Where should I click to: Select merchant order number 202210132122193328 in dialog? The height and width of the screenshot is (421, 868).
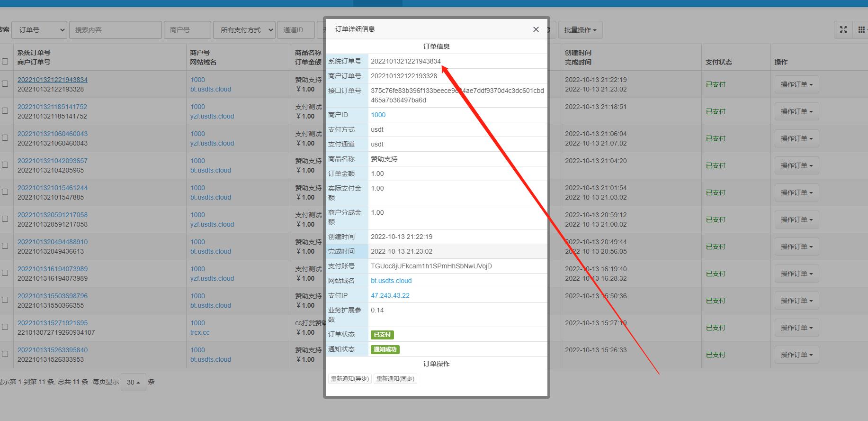coord(404,76)
